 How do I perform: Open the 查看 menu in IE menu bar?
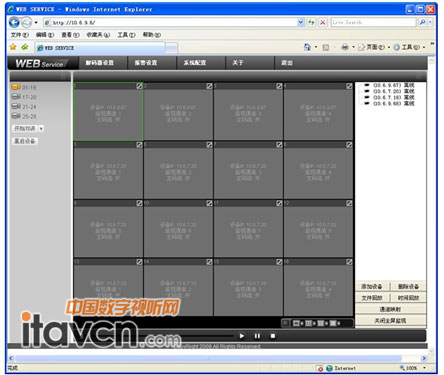[x=70, y=35]
